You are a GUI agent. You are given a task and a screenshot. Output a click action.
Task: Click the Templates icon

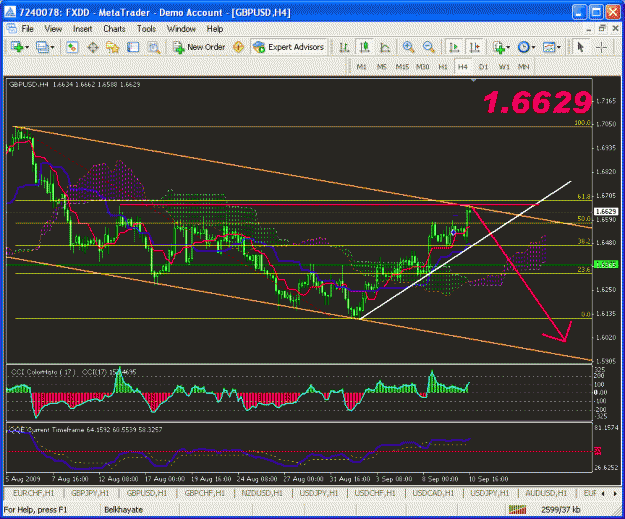[549, 47]
